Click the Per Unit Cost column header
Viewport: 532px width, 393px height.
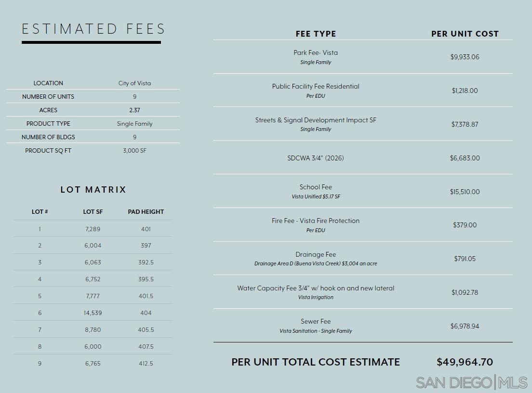465,34
